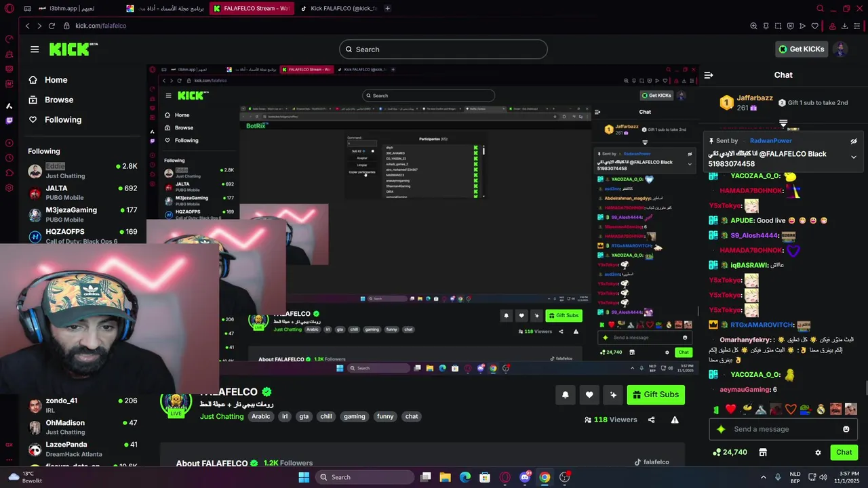
Task: Insert the red heart quick emote
Action: point(730,409)
